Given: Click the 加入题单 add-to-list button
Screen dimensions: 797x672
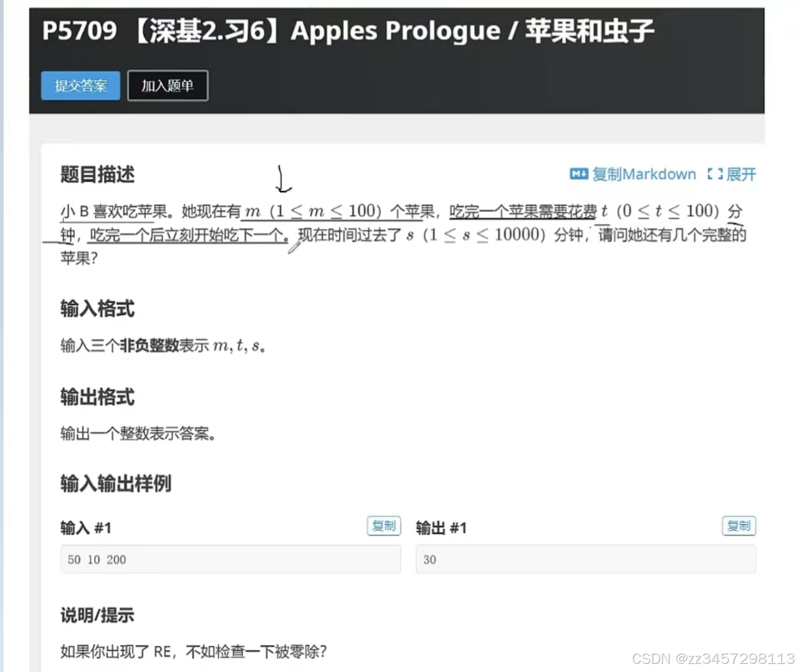Looking at the screenshot, I should (168, 85).
